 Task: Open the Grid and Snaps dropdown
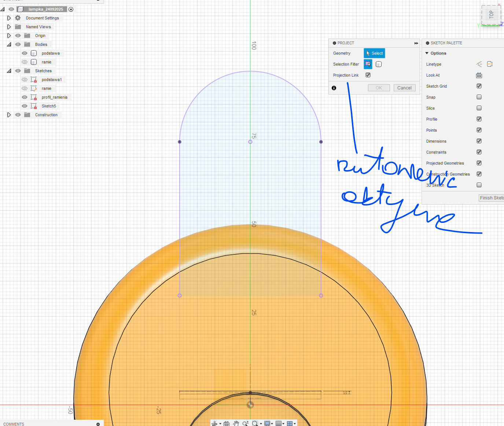coord(280,423)
